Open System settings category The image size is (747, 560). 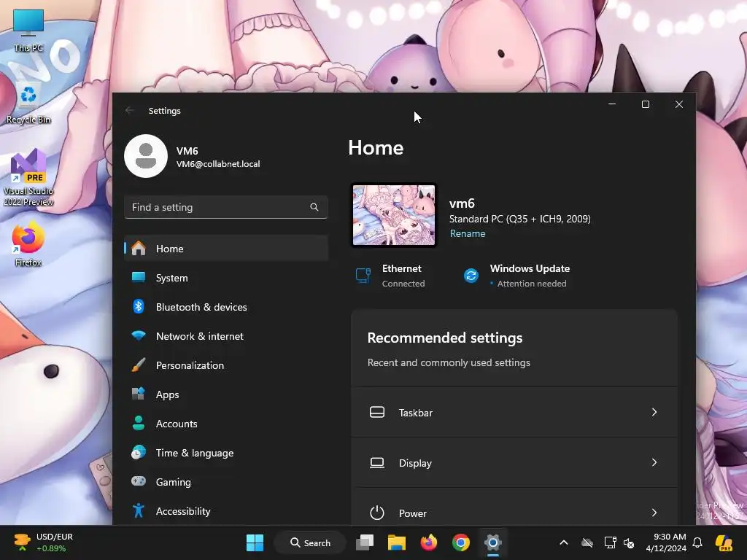[226, 278]
